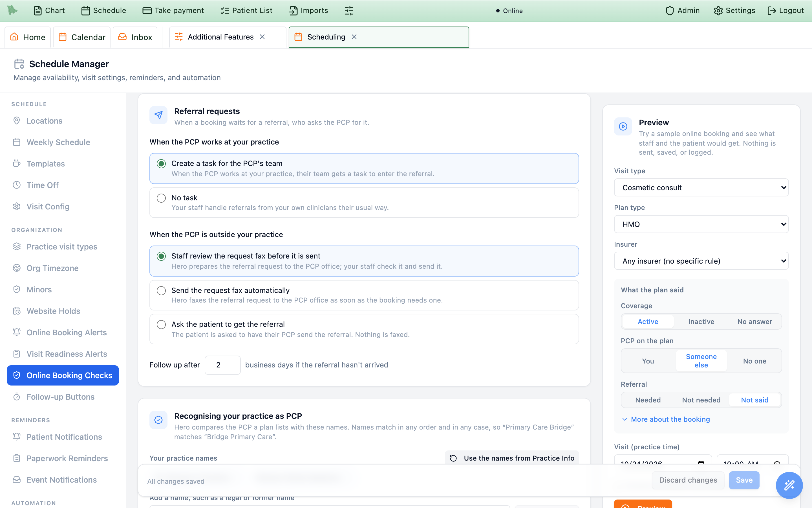Open the sliders icon in top toolbar
The height and width of the screenshot is (508, 812).
click(349, 11)
